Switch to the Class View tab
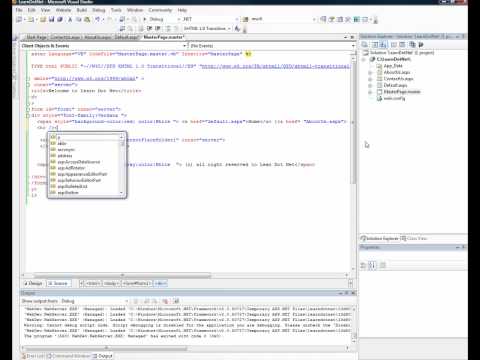 pyautogui.click(x=413, y=238)
